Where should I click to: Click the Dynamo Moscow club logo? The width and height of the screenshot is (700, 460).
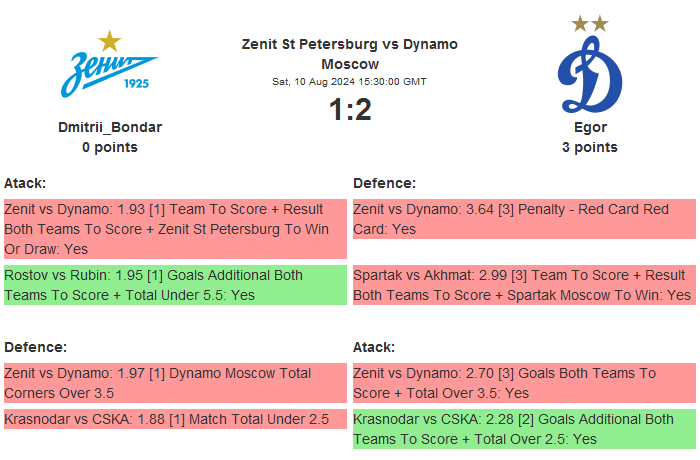tap(589, 78)
